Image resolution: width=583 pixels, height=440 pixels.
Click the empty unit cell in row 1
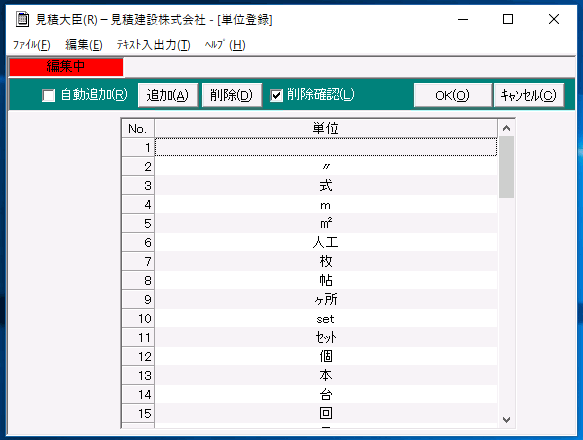(326, 147)
